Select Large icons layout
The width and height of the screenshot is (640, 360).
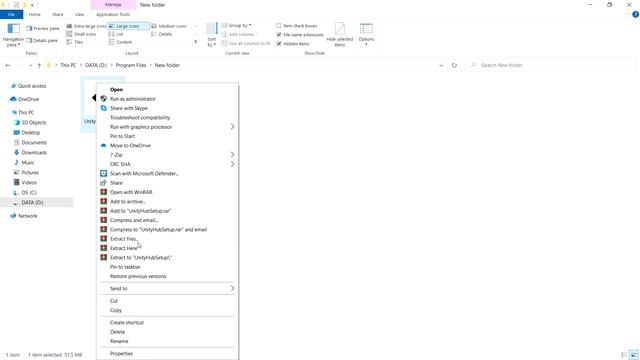click(128, 26)
